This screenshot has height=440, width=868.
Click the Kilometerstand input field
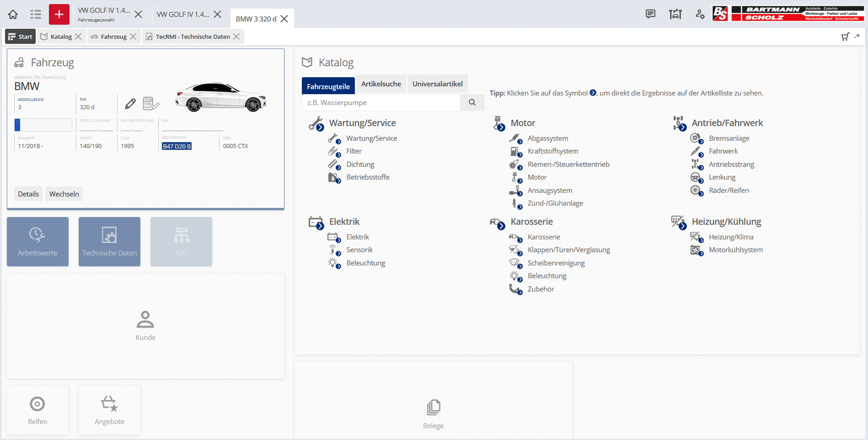tap(137, 127)
